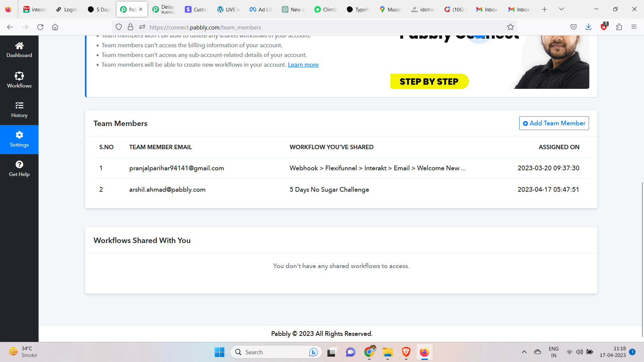The height and width of the screenshot is (362, 644).
Task: Open Google Chrome from the taskbar
Action: pos(369,352)
